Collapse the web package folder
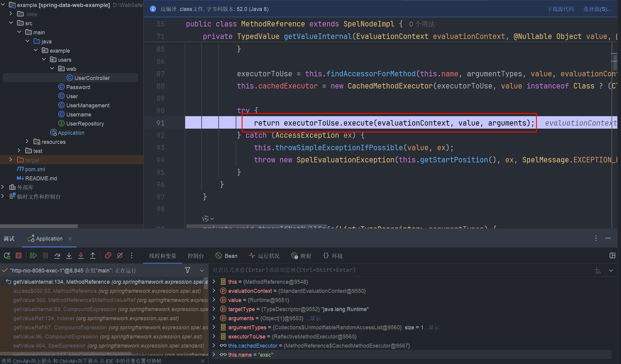Viewport: 621px width, 364px height. tap(52, 68)
